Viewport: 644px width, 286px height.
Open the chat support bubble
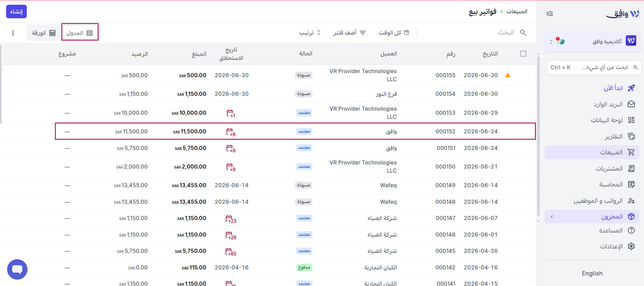coord(17,269)
